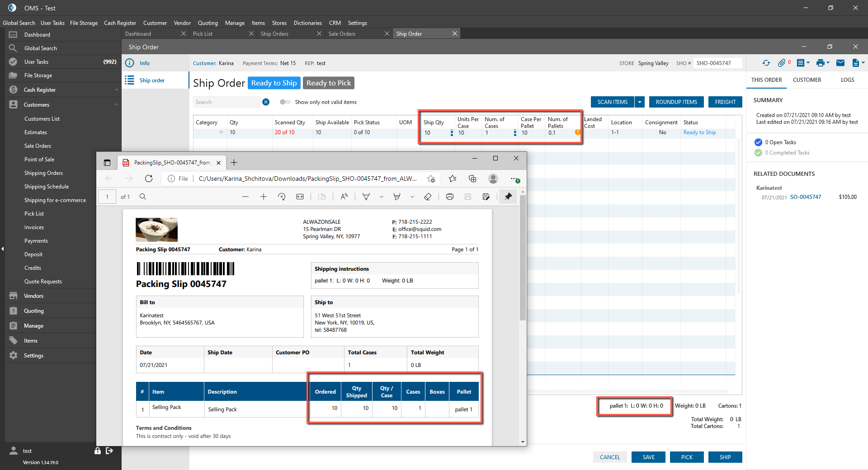Screen dimensions: 868x470
Task: Click the logout icon next to test user
Action: tap(109, 451)
